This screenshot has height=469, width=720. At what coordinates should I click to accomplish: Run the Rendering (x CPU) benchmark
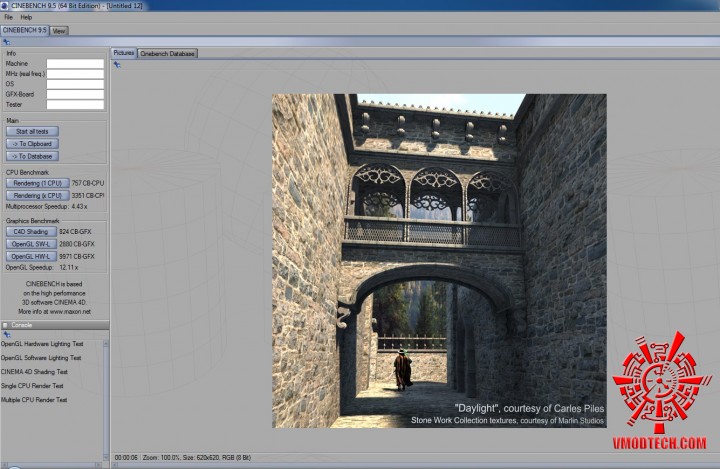tap(38, 196)
